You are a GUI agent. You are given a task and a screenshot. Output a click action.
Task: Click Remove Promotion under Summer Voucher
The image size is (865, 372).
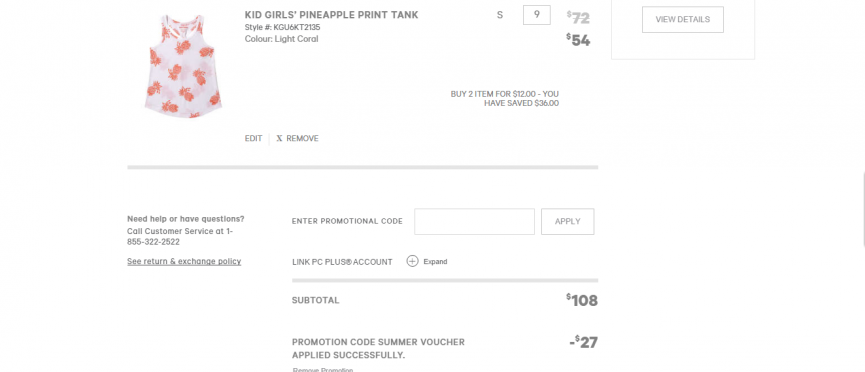click(x=323, y=370)
